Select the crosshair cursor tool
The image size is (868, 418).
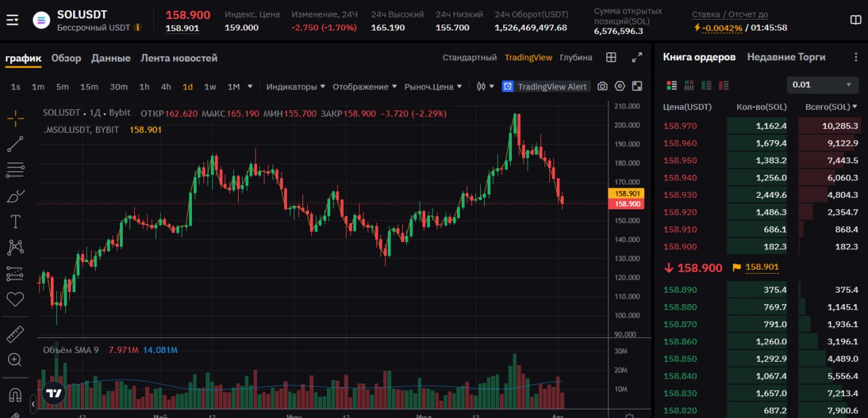tap(15, 119)
